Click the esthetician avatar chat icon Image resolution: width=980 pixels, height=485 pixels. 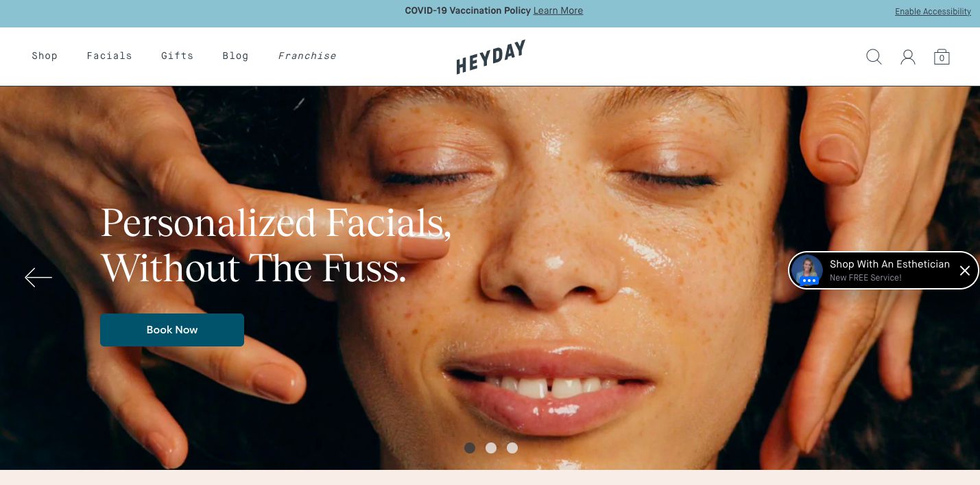[x=807, y=270]
